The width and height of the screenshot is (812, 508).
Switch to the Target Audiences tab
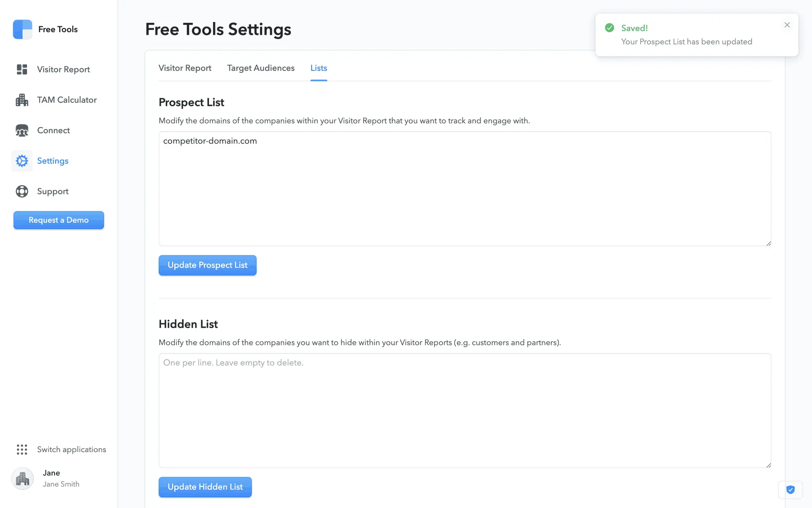point(261,68)
